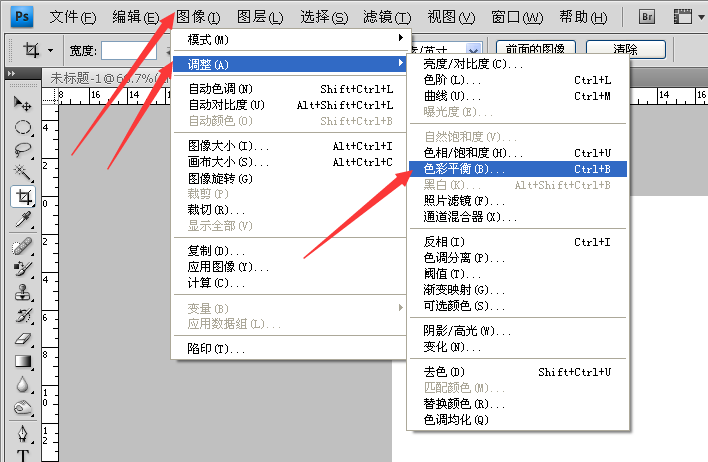This screenshot has height=462, width=708.
Task: Select the Lasso tool
Action: 23,149
